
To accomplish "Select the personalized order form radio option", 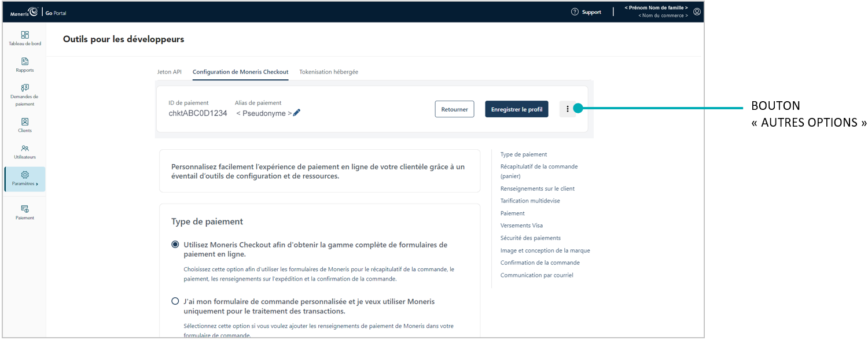I will [x=175, y=301].
